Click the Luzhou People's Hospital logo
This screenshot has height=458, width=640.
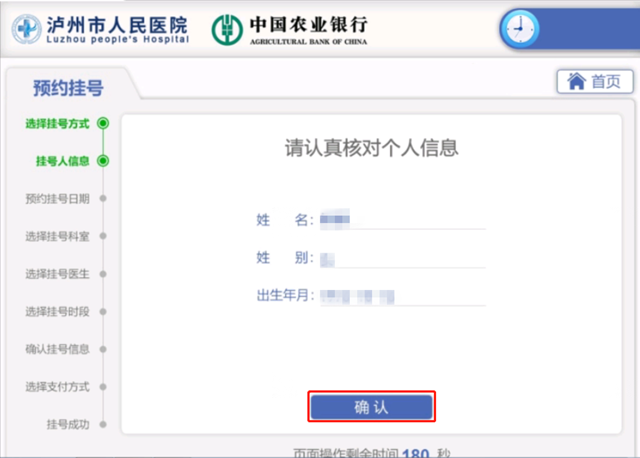click(x=99, y=29)
